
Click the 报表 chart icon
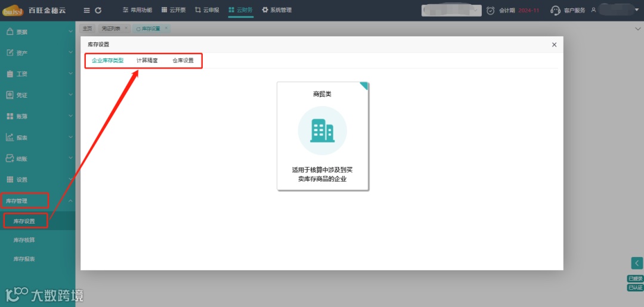pos(10,137)
